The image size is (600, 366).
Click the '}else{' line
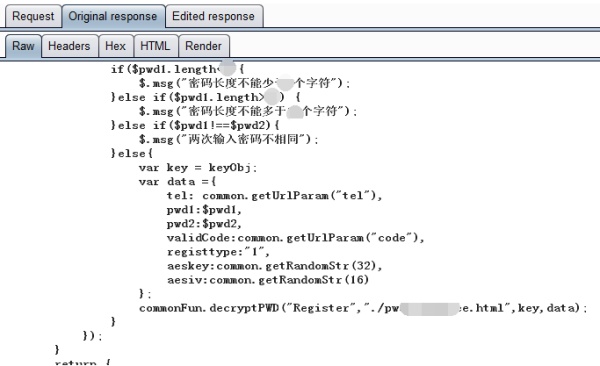tap(132, 154)
